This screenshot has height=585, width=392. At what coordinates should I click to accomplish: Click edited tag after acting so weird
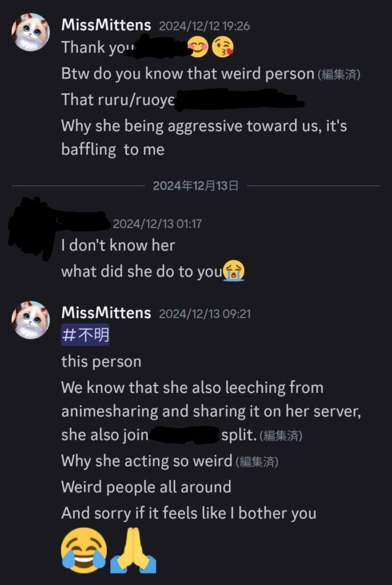(x=257, y=462)
